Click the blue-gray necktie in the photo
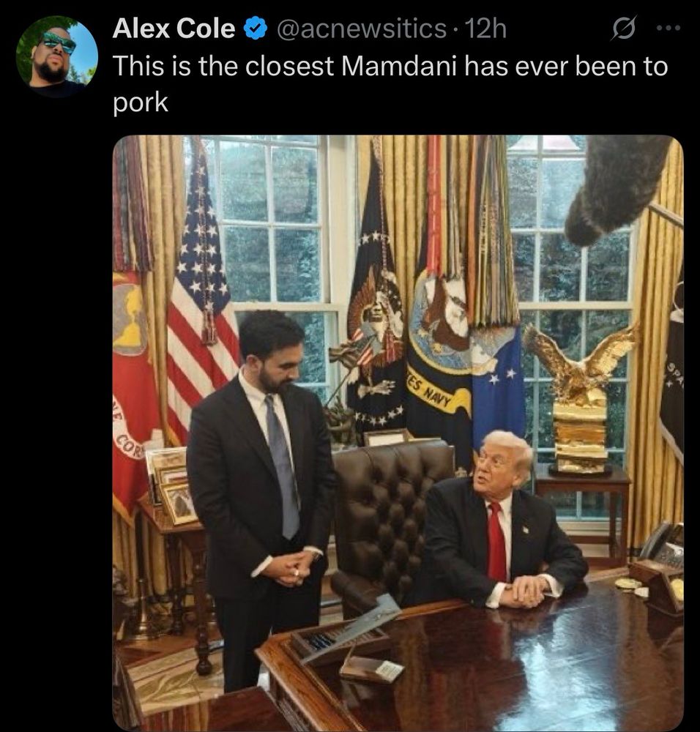This screenshot has width=700, height=732. pyautogui.click(x=283, y=466)
